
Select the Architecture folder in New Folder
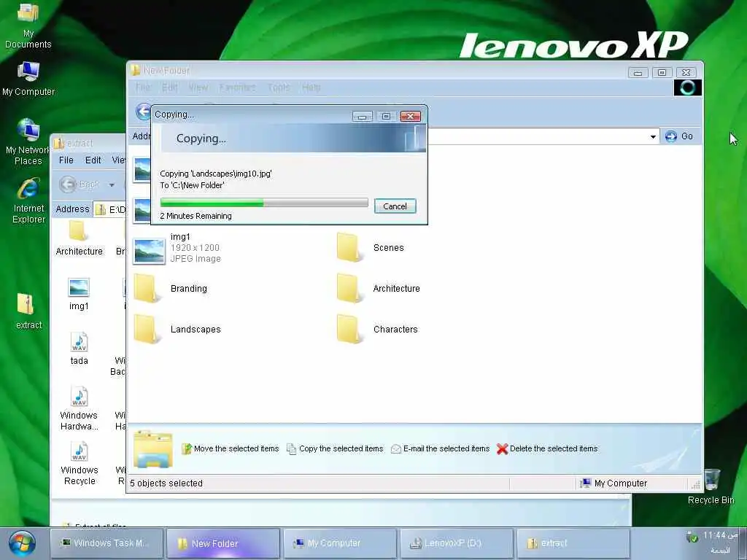coord(379,289)
